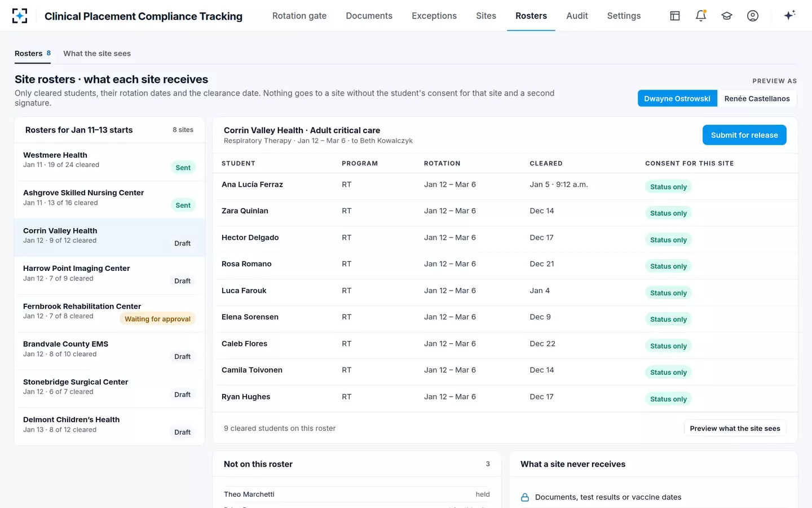Click Hector Delgado student name
The height and width of the screenshot is (508, 812).
(x=250, y=238)
